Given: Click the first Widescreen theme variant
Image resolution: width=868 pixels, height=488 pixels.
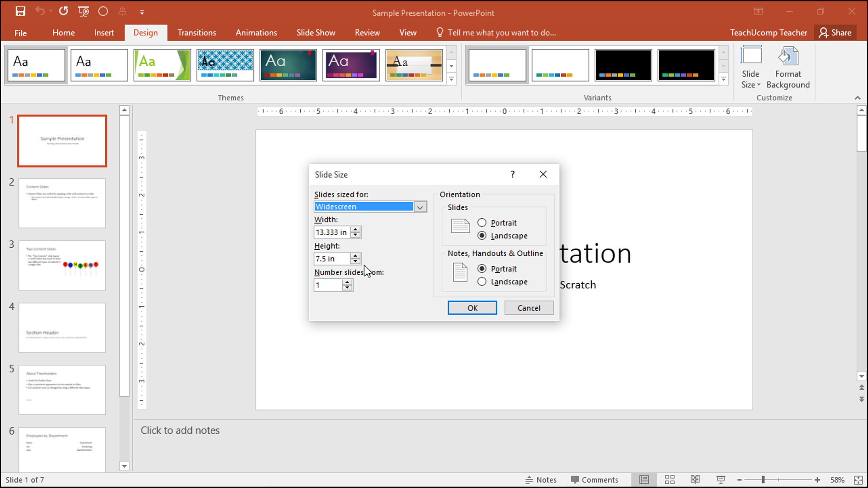Looking at the screenshot, I should pyautogui.click(x=497, y=65).
